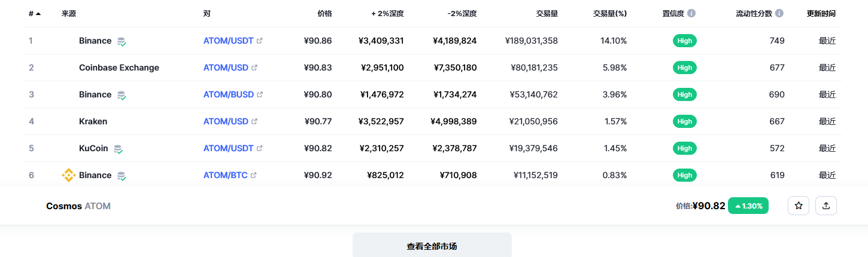Sort by the 流动性分数 column header
Viewport: 868px width, 257px height.
(x=755, y=13)
